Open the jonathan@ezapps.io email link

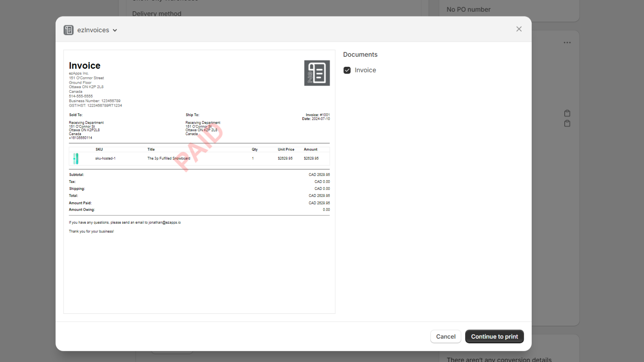(x=164, y=222)
